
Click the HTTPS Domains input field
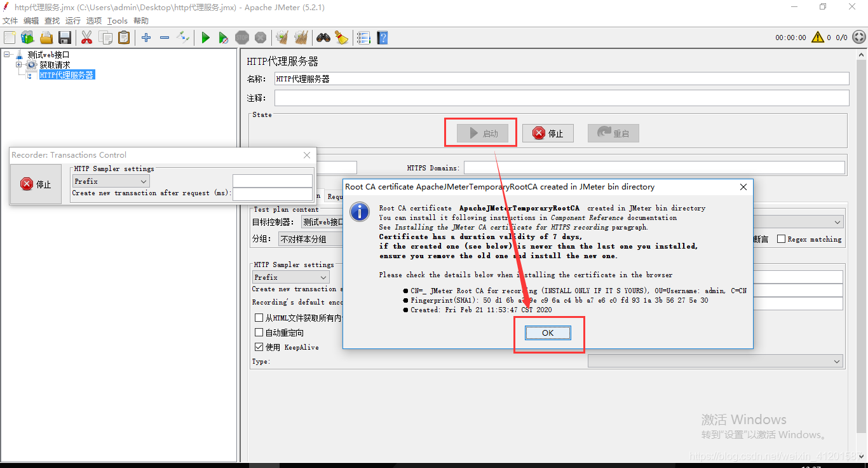point(654,168)
